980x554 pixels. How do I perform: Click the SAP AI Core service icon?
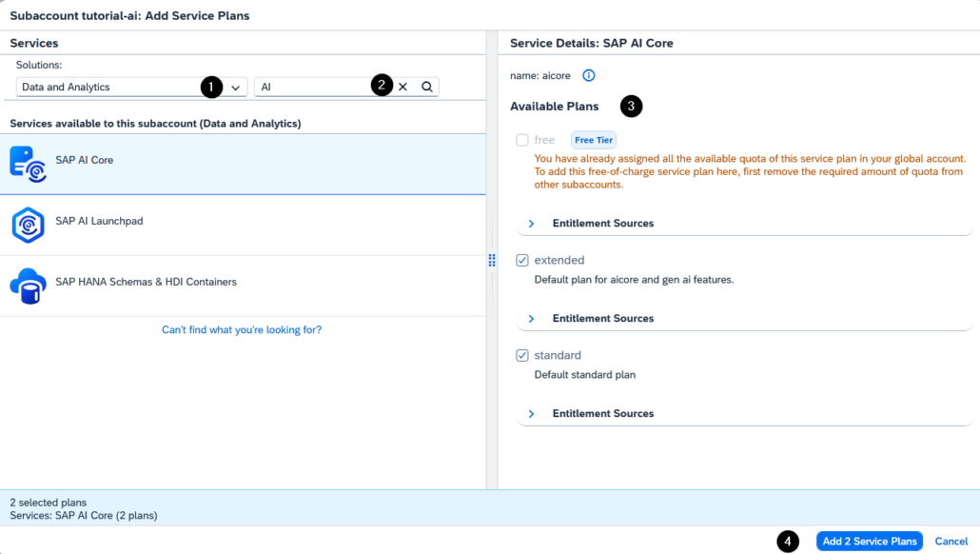point(29,164)
